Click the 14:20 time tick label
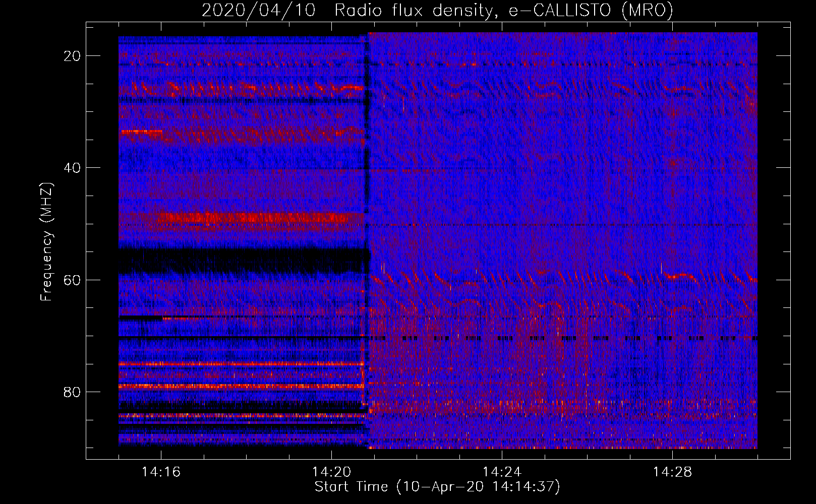This screenshot has height=504, width=816. [x=331, y=472]
